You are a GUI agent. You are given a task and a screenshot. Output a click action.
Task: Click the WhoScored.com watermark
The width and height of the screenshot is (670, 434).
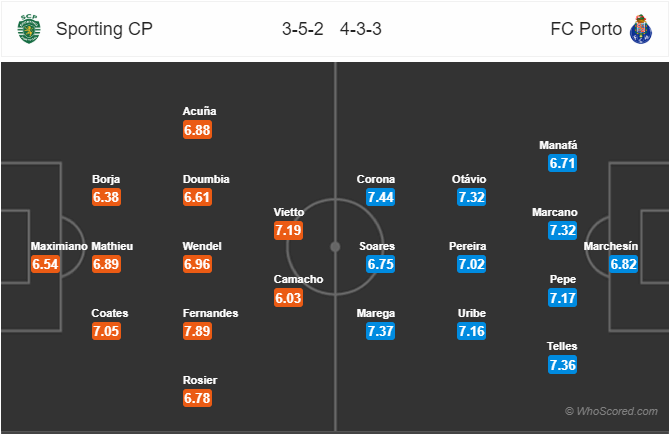coord(611,411)
